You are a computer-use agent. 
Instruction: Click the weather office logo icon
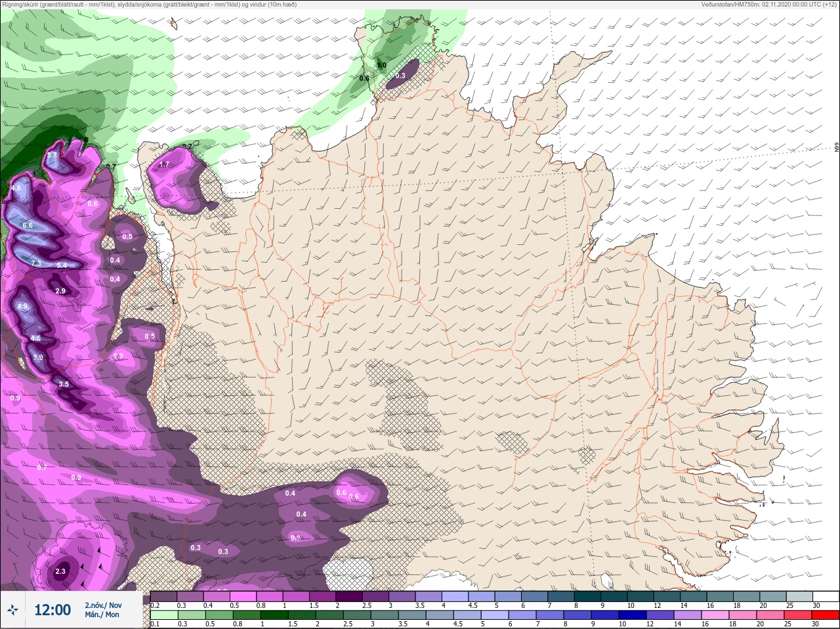(13, 610)
